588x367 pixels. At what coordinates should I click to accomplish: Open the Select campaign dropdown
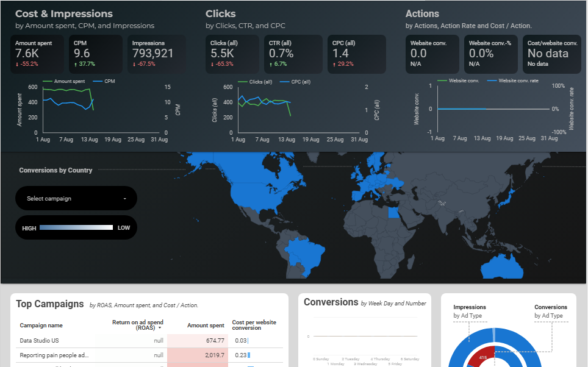click(76, 198)
